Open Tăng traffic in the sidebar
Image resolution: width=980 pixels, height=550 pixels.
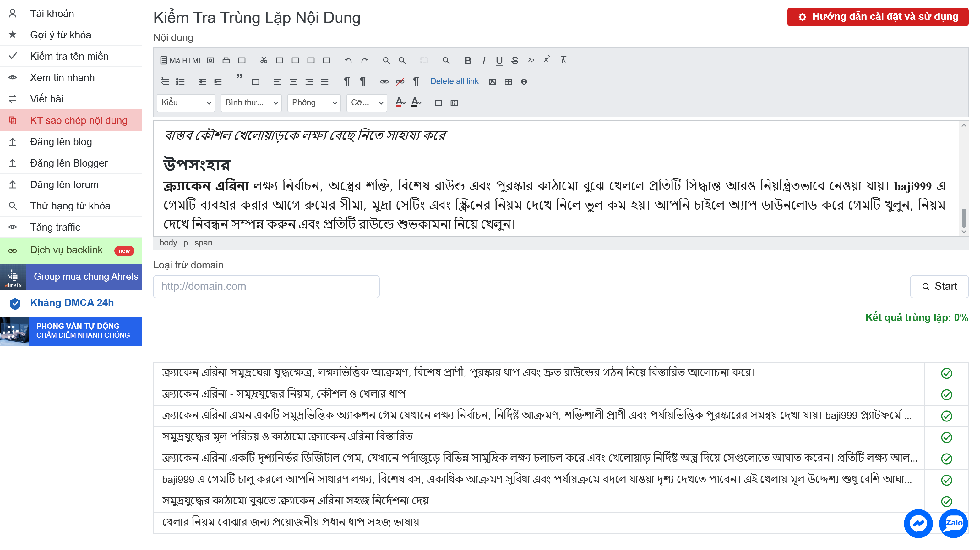pyautogui.click(x=71, y=227)
